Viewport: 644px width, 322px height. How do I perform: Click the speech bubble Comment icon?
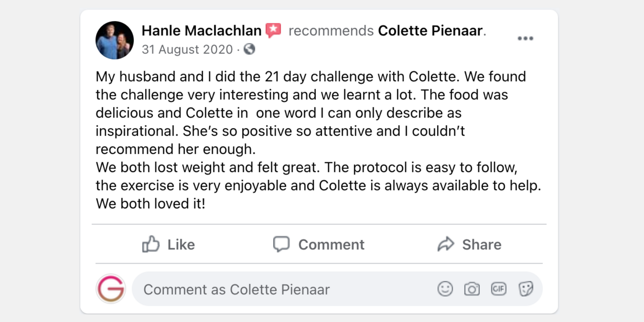tap(281, 244)
